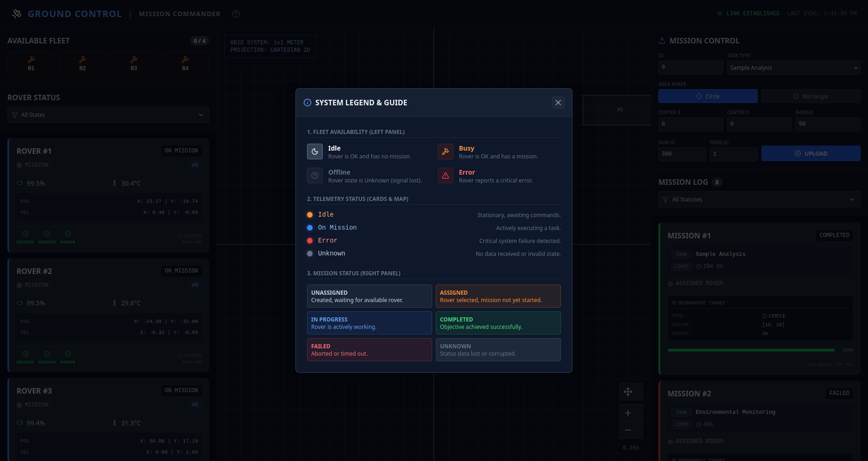Viewport: 868px width, 461px height.
Task: Upload the mission
Action: click(810, 153)
